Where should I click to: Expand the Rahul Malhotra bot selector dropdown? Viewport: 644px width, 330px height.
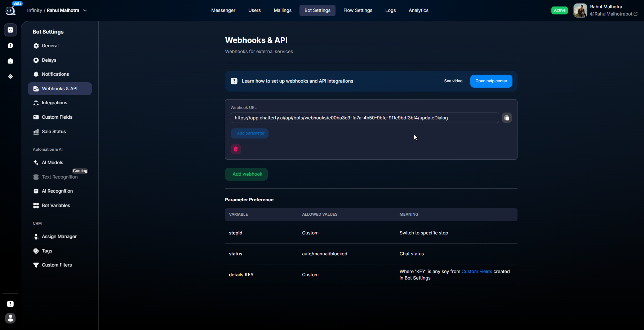point(67,10)
